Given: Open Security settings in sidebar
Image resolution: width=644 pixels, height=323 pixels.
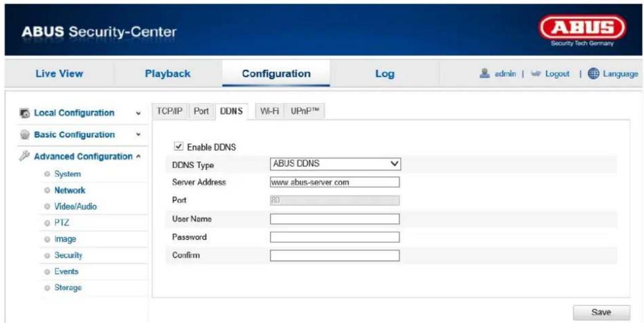Looking at the screenshot, I should click(x=68, y=255).
